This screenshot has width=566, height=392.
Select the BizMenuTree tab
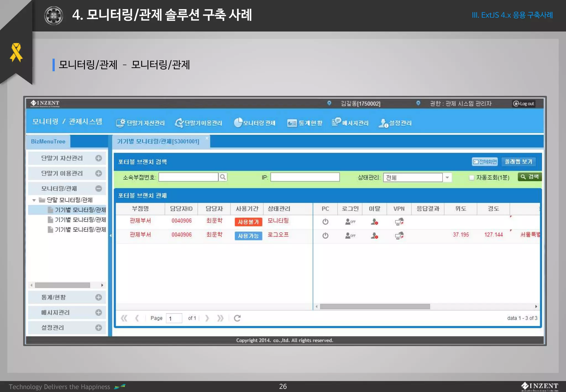pyautogui.click(x=48, y=142)
